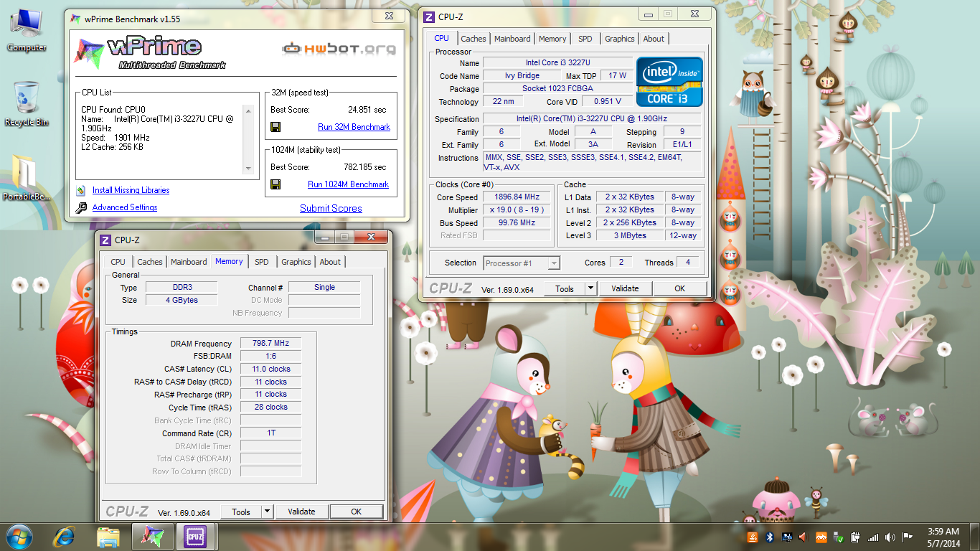The image size is (980, 551).
Task: Click the CAS# Latency value 11.0 clocks
Action: [270, 369]
